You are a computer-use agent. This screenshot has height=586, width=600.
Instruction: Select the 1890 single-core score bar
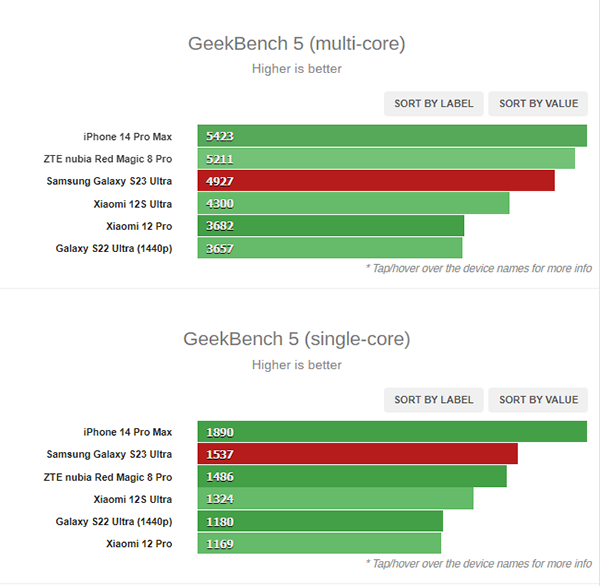tap(392, 432)
